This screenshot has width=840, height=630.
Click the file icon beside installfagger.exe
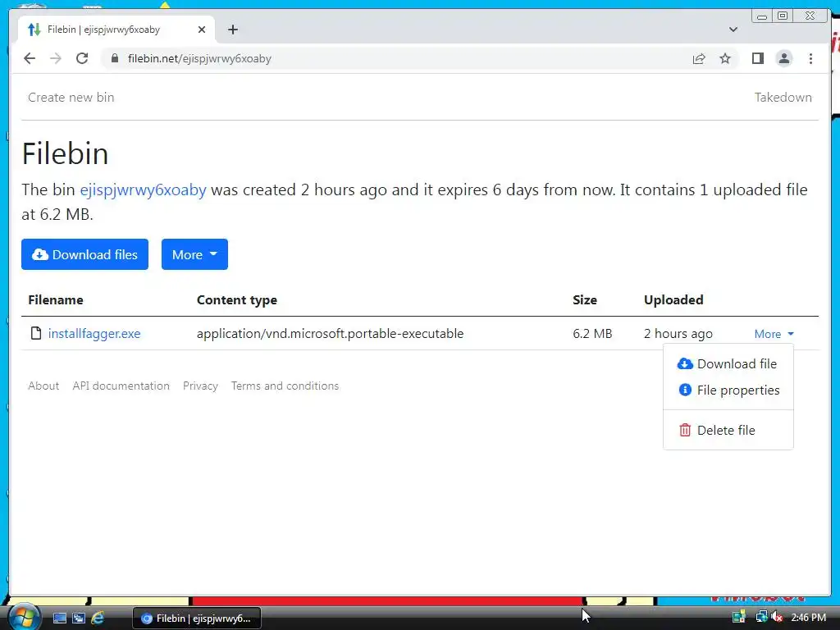click(36, 333)
